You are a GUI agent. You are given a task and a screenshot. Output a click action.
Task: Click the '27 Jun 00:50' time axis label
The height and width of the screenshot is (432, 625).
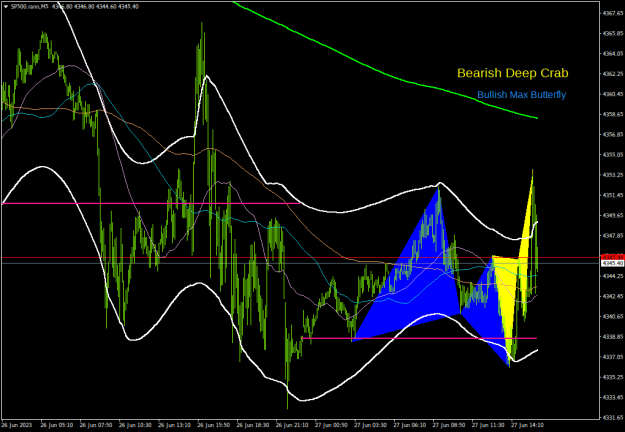point(331,425)
